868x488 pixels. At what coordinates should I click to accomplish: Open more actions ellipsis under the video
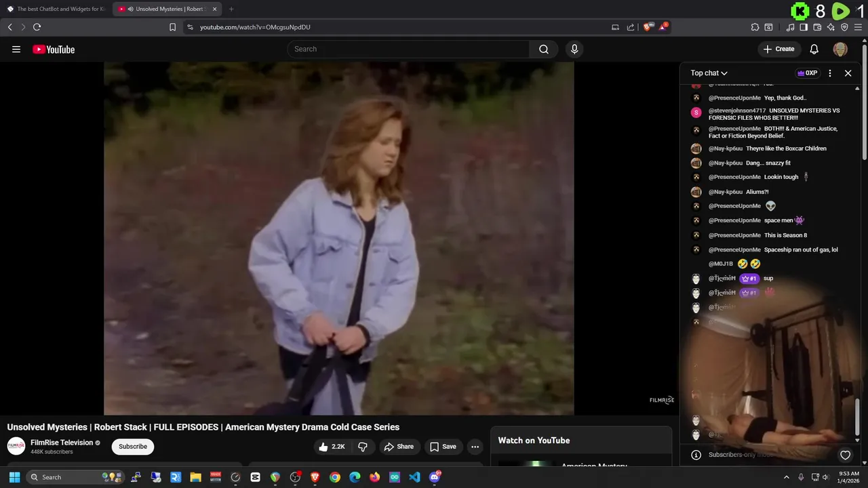(x=475, y=447)
